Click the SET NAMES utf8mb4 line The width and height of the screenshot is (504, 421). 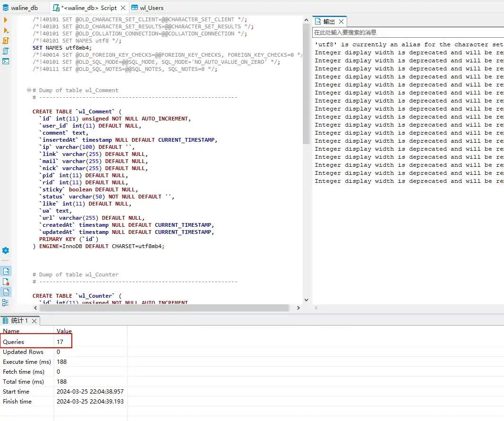62,48
